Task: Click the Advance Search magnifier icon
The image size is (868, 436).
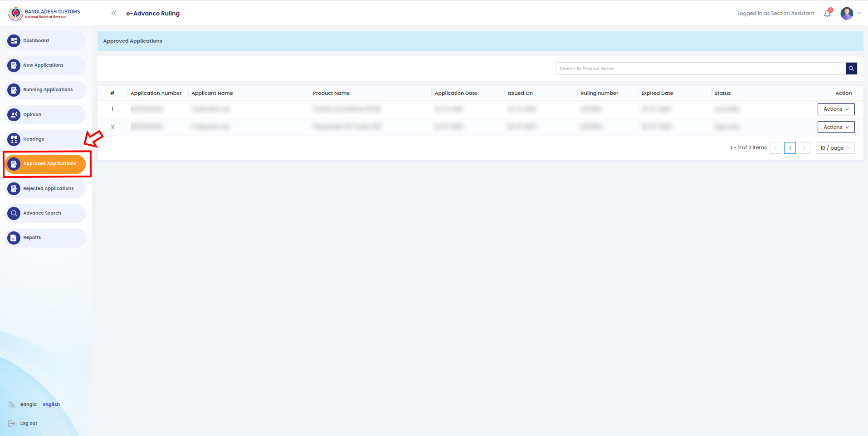Action: tap(14, 213)
